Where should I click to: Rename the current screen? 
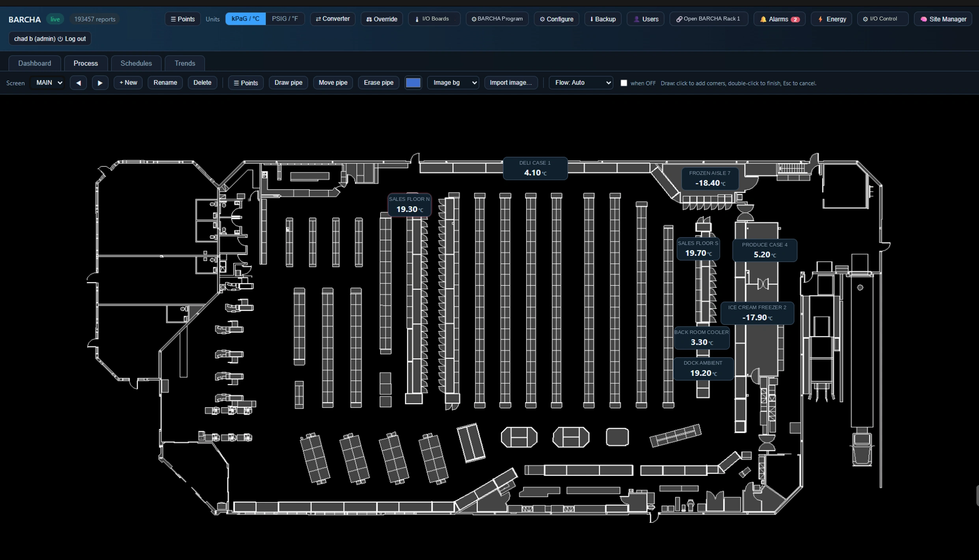pos(165,83)
